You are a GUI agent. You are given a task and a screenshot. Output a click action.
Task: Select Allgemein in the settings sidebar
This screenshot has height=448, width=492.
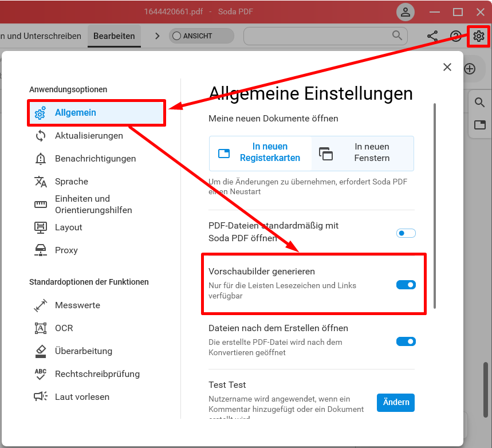click(x=96, y=113)
